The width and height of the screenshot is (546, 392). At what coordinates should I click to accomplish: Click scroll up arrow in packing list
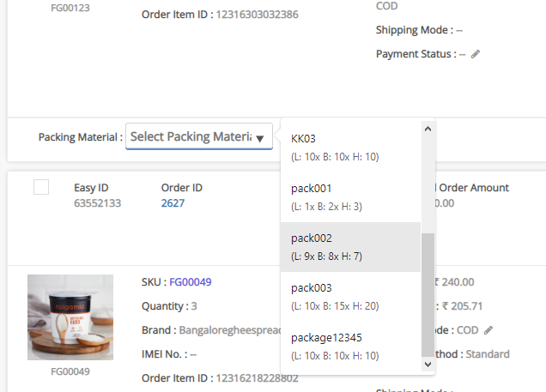[428, 129]
